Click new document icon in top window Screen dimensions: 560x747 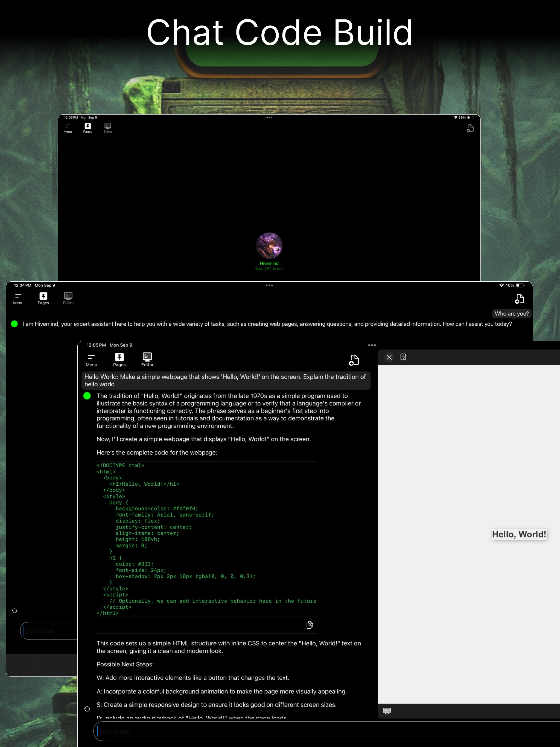coord(470,128)
